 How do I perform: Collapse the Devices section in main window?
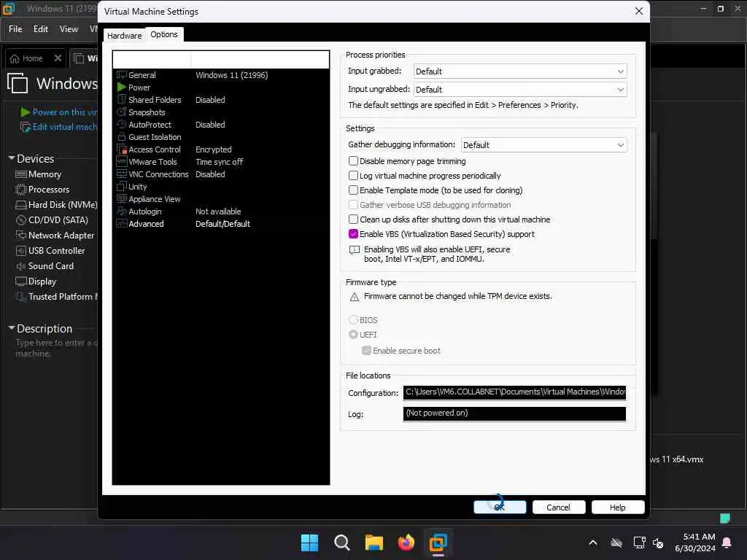pos(12,158)
